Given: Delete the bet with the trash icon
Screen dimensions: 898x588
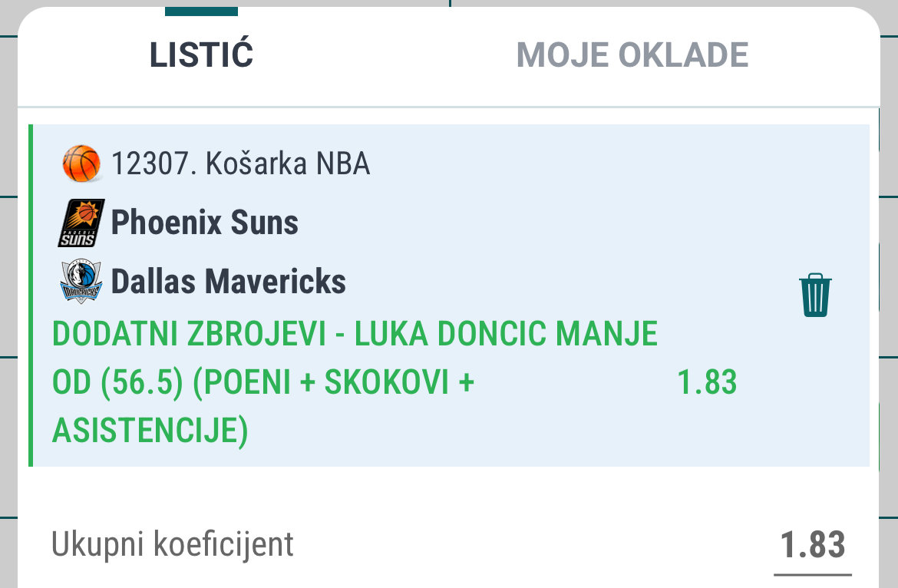Looking at the screenshot, I should click(815, 295).
